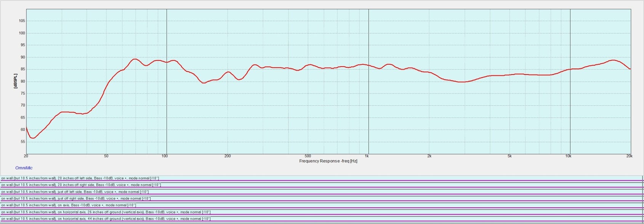
Task: Pick the 'just off right side' measurement row
Action: (76, 199)
